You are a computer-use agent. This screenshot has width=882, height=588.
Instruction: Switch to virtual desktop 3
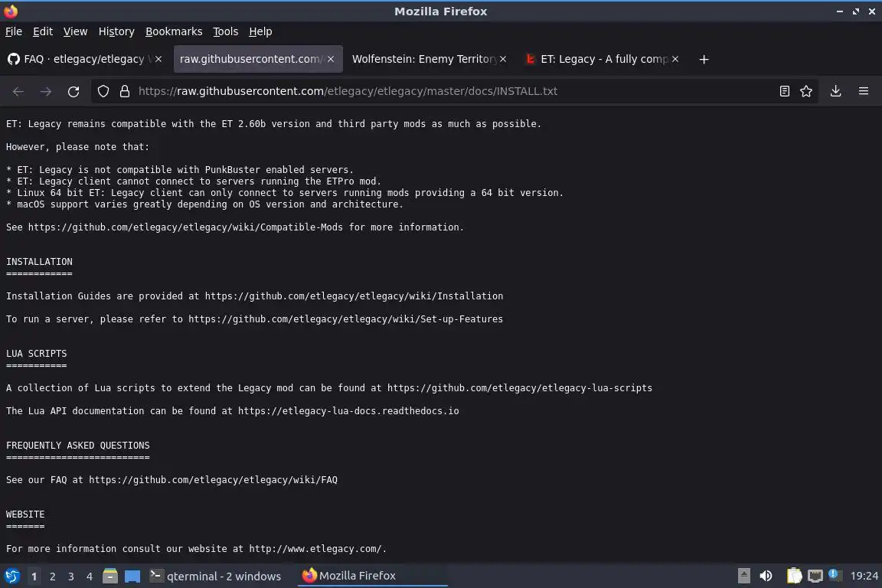[71, 577]
